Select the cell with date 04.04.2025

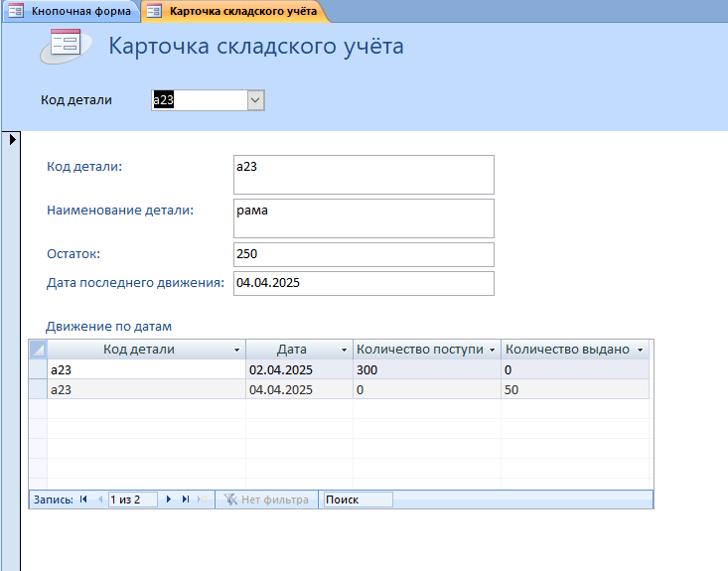(300, 389)
